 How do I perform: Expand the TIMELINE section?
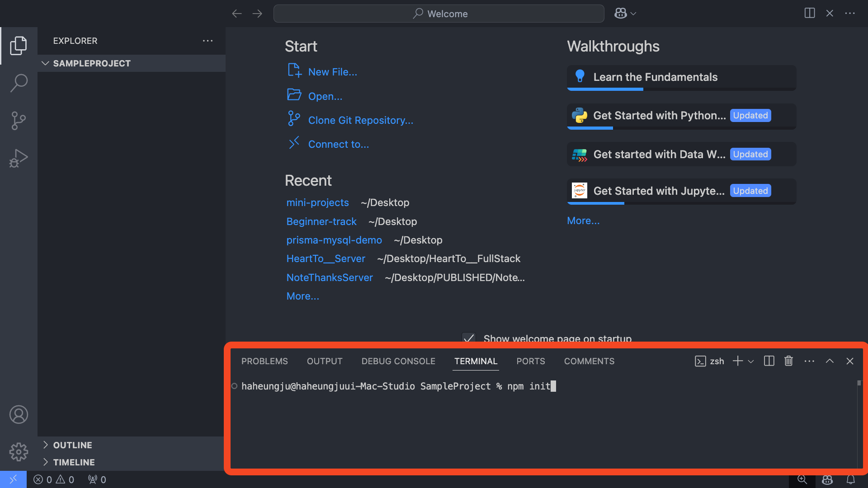(132, 462)
